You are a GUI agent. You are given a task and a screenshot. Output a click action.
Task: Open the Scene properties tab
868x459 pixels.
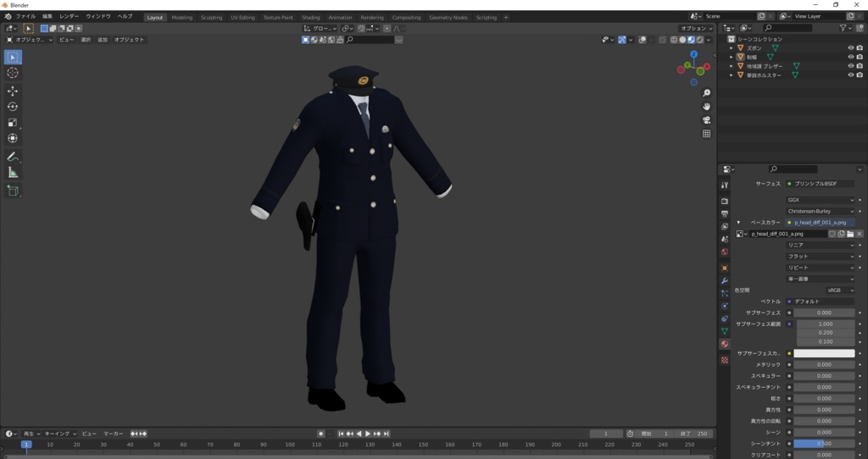click(x=725, y=239)
